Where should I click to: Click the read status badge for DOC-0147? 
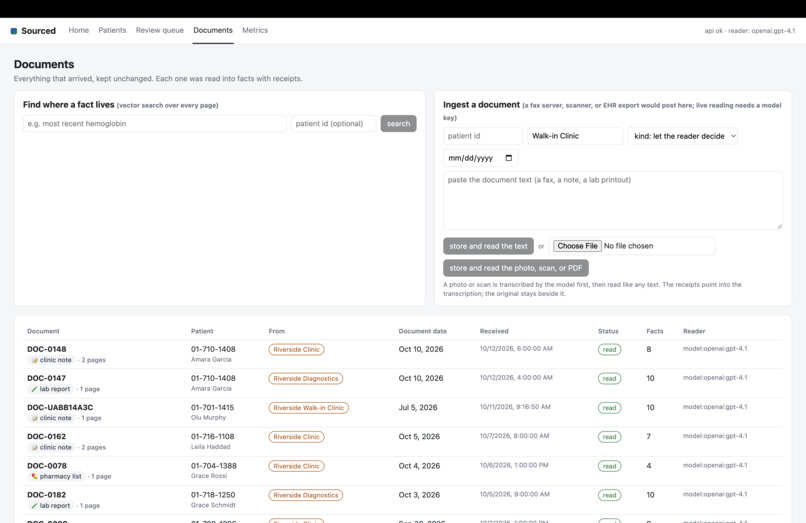pyautogui.click(x=609, y=378)
